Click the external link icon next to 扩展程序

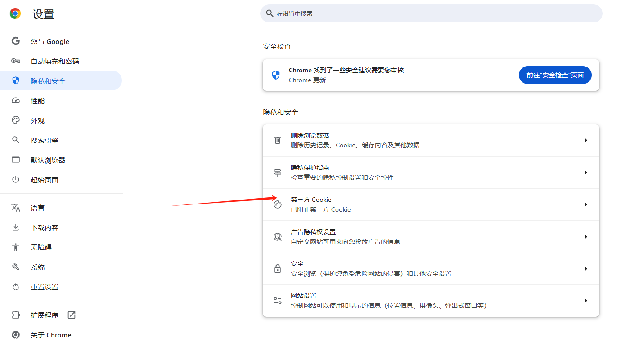pyautogui.click(x=72, y=315)
